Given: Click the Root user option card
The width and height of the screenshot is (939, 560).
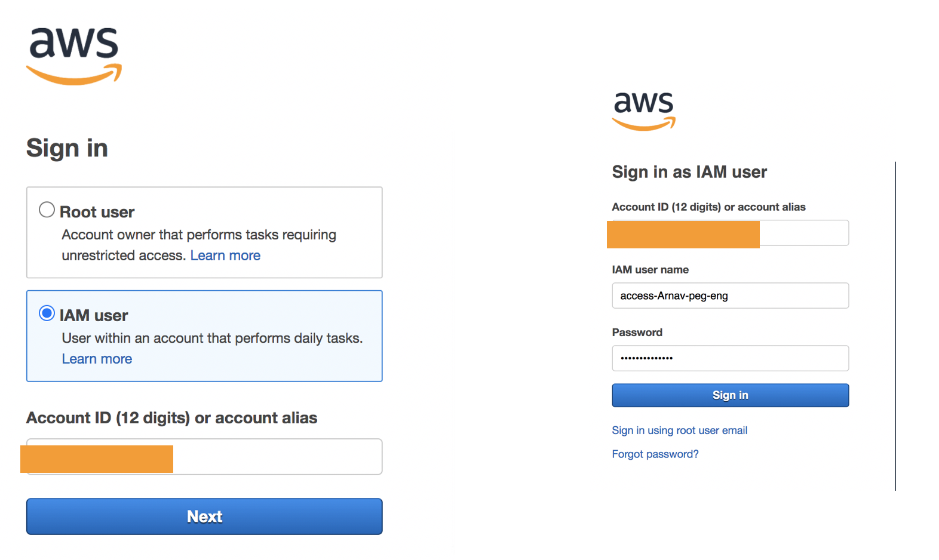Looking at the screenshot, I should click(x=204, y=233).
